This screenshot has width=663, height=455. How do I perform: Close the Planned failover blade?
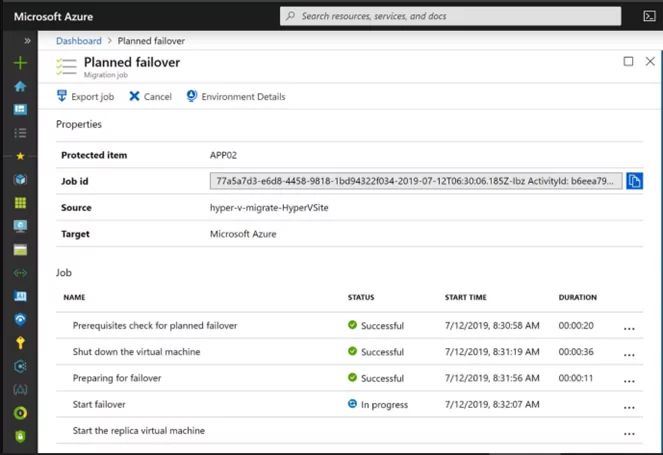coord(650,62)
